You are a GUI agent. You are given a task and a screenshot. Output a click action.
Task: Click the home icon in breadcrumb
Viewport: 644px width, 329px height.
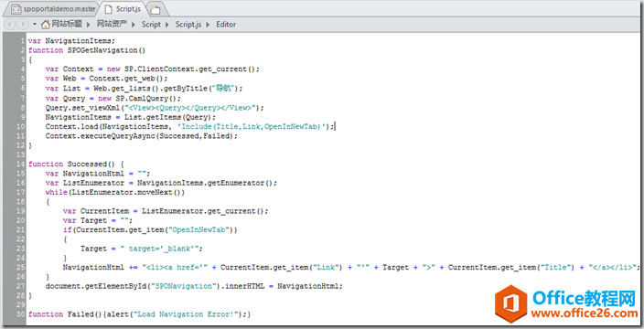pyautogui.click(x=45, y=24)
